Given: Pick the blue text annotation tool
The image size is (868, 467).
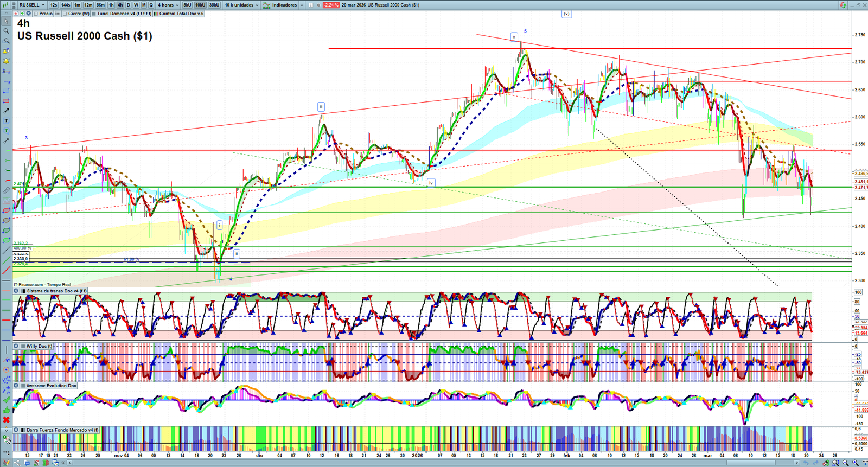Looking at the screenshot, I should point(6,121).
